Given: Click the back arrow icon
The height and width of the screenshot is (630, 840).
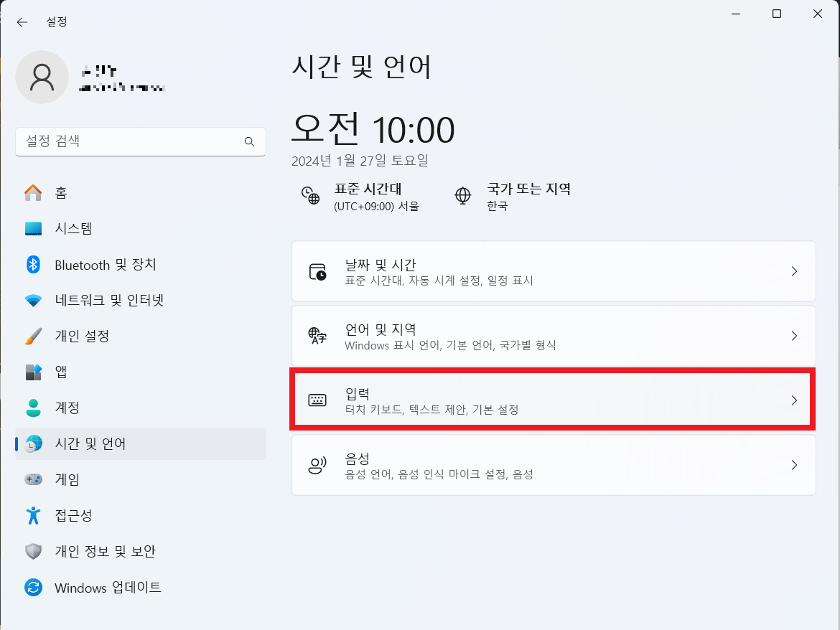Looking at the screenshot, I should pyautogui.click(x=22, y=22).
